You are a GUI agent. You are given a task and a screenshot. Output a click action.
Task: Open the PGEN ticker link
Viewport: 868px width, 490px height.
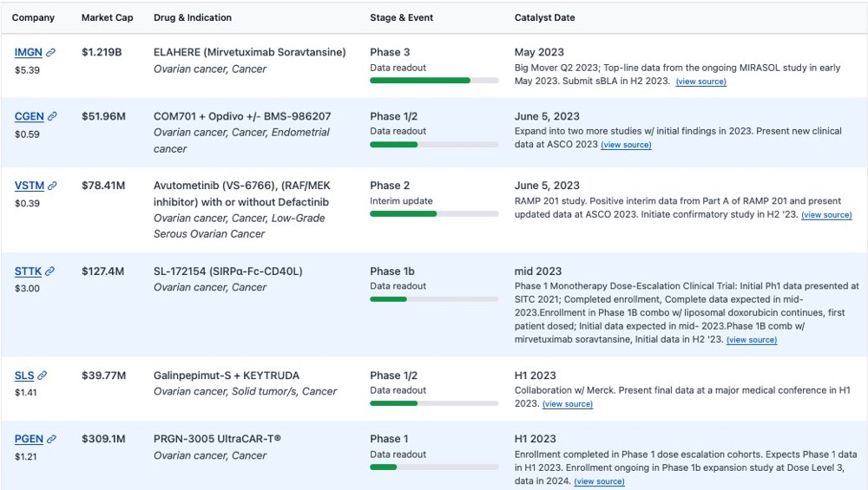coord(29,439)
